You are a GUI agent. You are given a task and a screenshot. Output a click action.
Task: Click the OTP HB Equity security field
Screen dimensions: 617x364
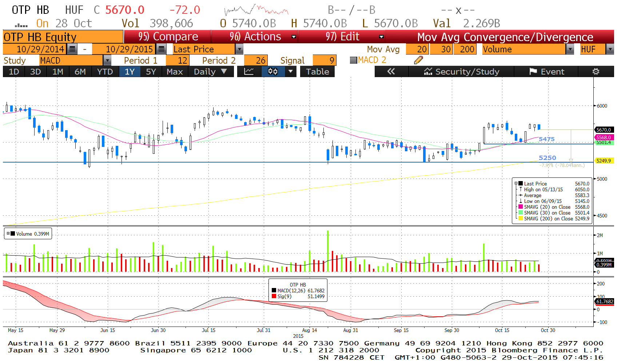pos(63,37)
